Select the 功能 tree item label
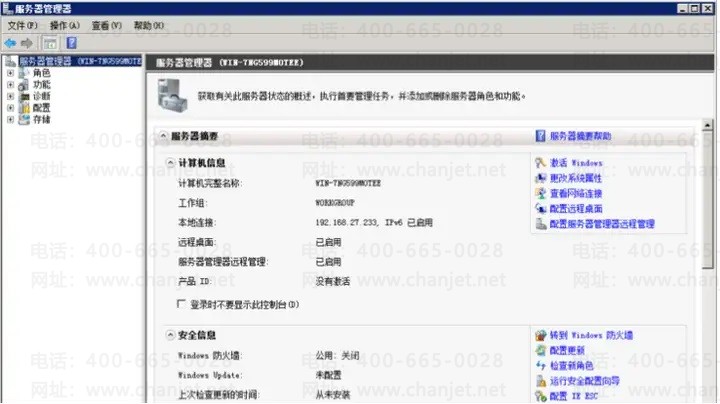Image resolution: width=720 pixels, height=404 pixels. click(41, 85)
